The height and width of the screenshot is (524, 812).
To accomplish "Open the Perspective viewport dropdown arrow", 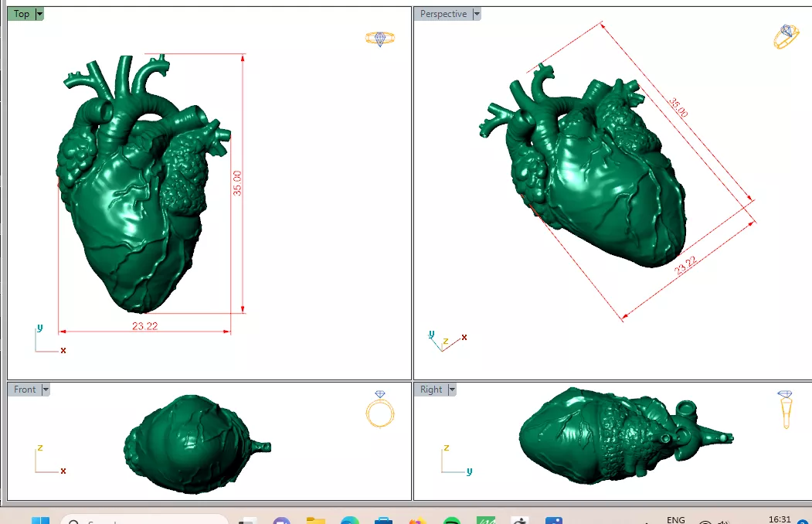I will [477, 14].
